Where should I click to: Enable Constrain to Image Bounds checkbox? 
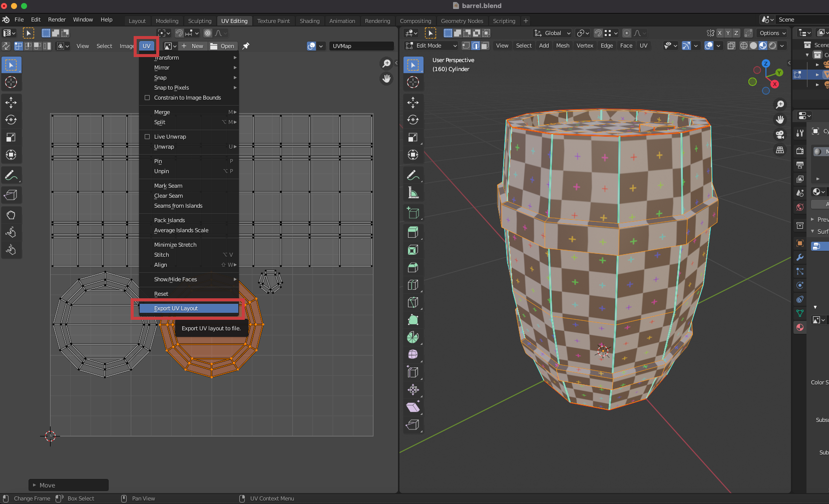[147, 98]
